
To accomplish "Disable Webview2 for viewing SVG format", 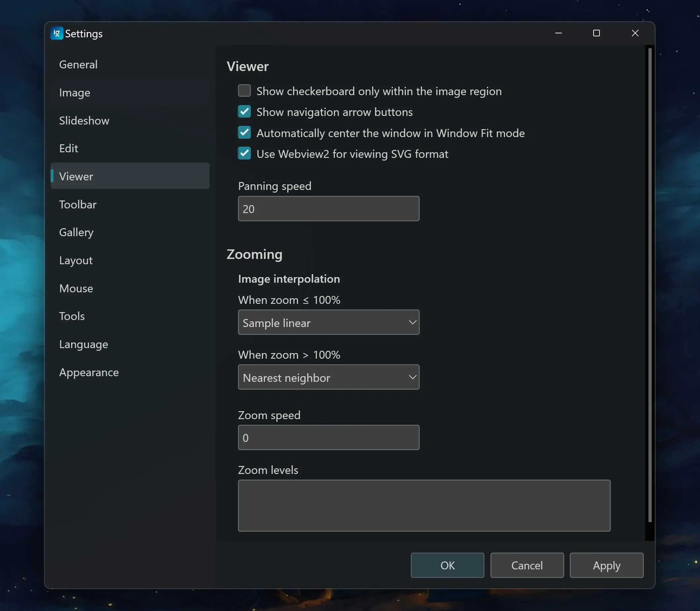I will pyautogui.click(x=244, y=154).
